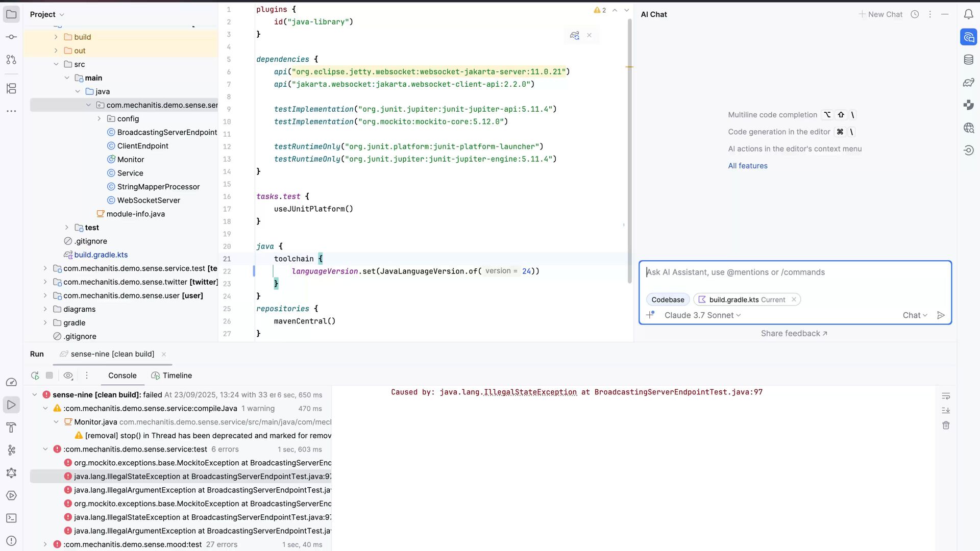The height and width of the screenshot is (551, 980).
Task: Open the Terminal tool window icon
Action: 11,518
